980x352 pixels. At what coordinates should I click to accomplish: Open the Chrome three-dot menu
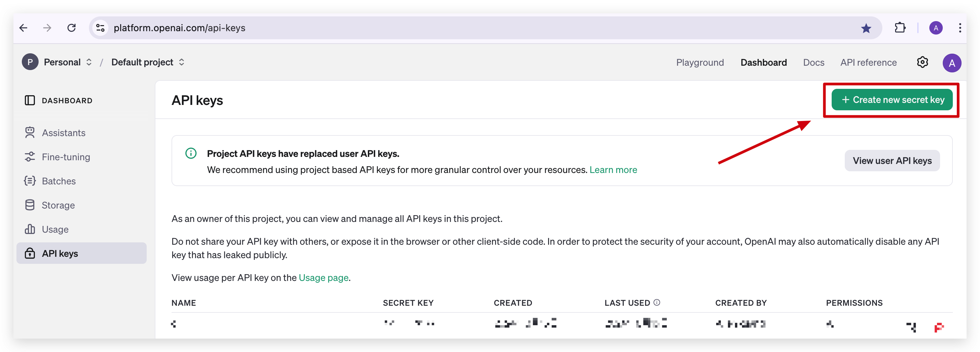[960, 28]
